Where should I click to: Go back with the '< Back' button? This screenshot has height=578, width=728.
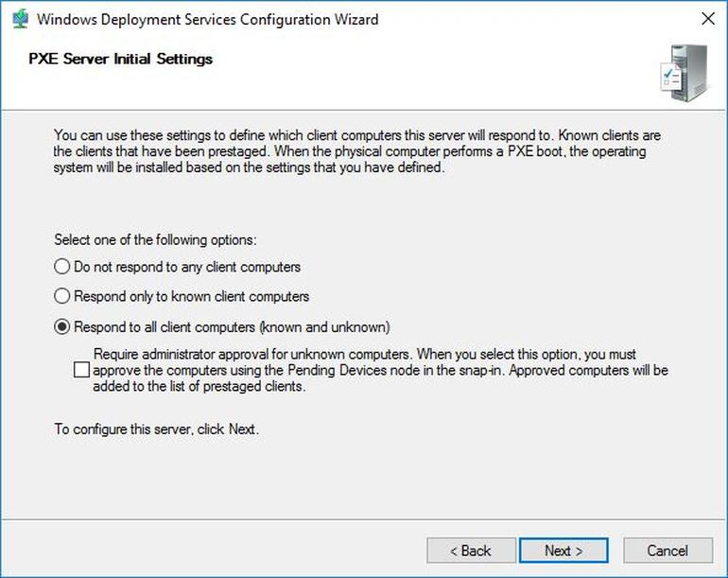point(470,551)
